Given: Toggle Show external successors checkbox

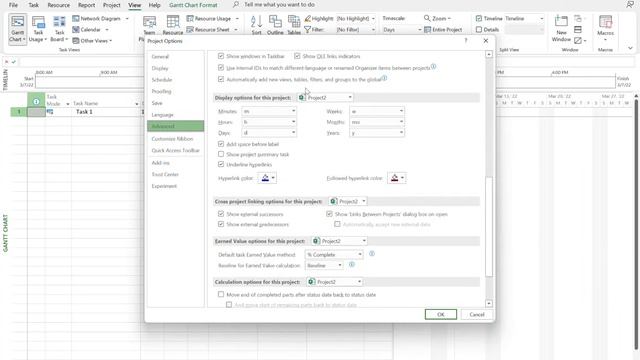Looking at the screenshot, I should click(221, 214).
